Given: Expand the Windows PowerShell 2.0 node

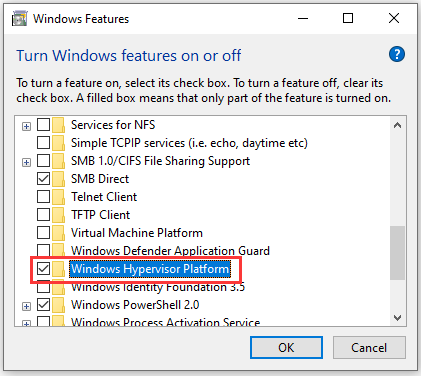Looking at the screenshot, I should [x=26, y=306].
